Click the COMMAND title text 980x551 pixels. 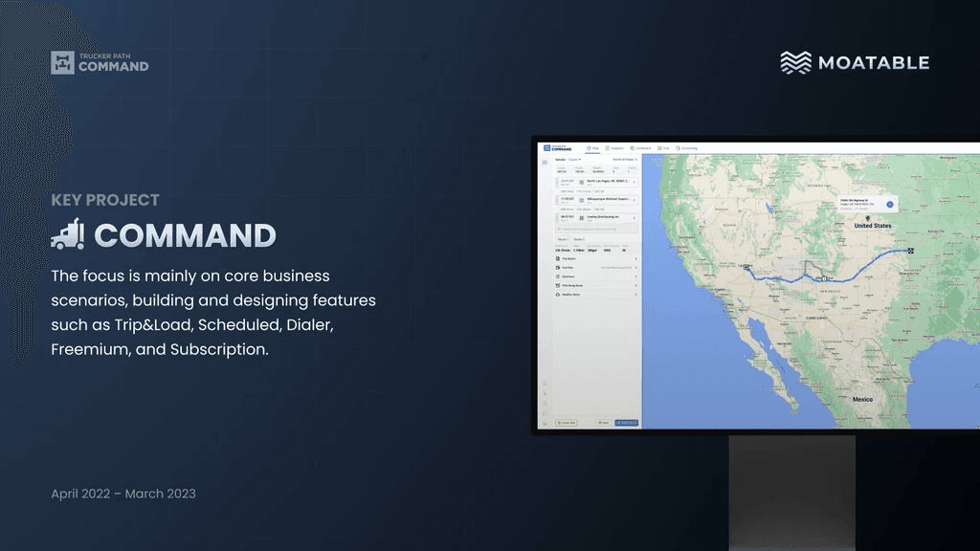(185, 235)
